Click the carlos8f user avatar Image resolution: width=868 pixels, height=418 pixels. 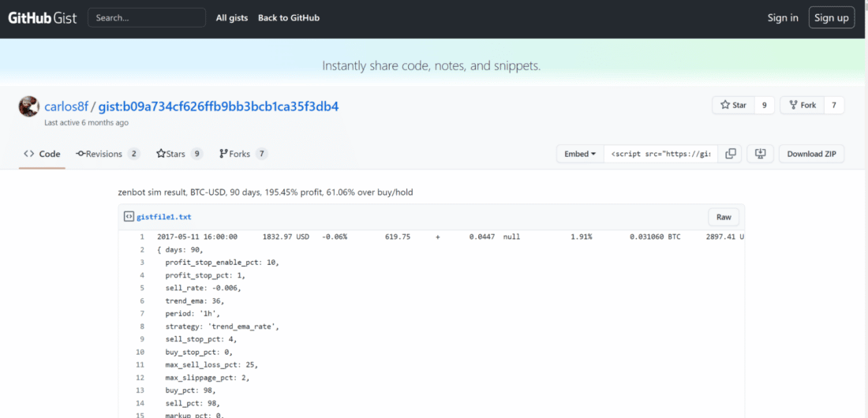pos(29,106)
